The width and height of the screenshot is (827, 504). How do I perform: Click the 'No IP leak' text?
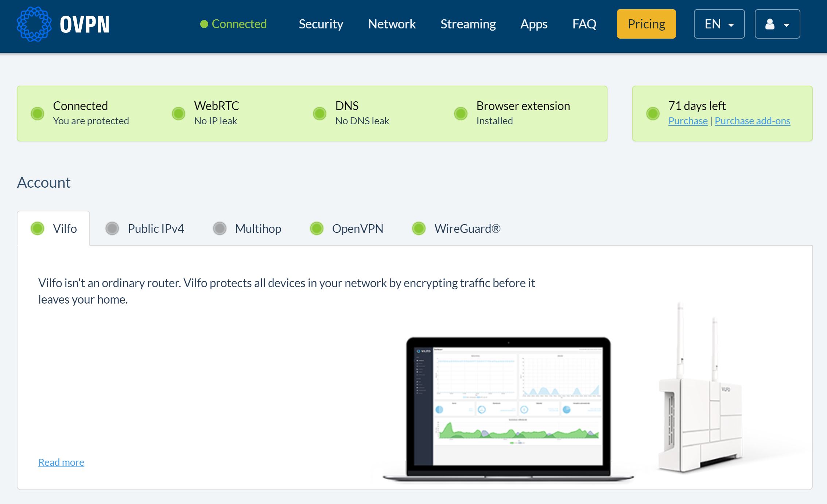click(x=216, y=121)
